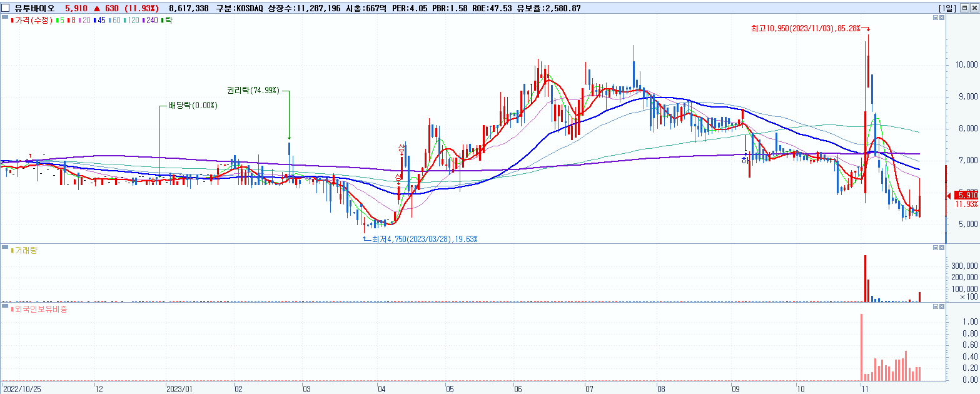Tick the checkbox beside 유투바이오
Viewport: 980px width, 394px height.
[6, 8]
